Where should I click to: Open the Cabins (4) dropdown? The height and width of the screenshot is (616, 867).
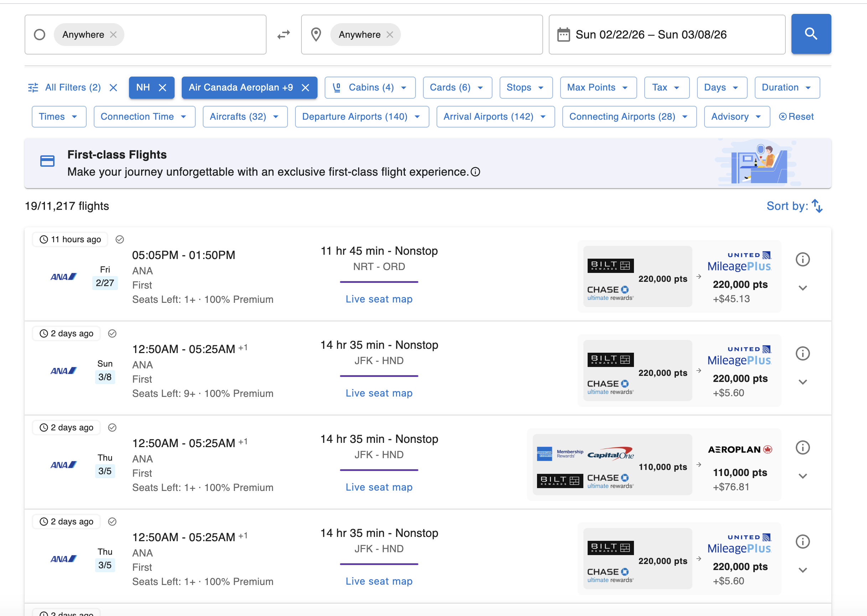click(x=370, y=88)
